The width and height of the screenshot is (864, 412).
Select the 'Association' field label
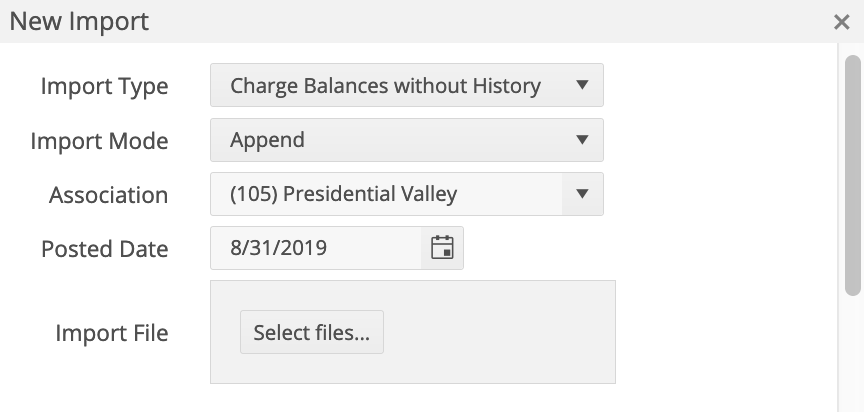pos(108,195)
